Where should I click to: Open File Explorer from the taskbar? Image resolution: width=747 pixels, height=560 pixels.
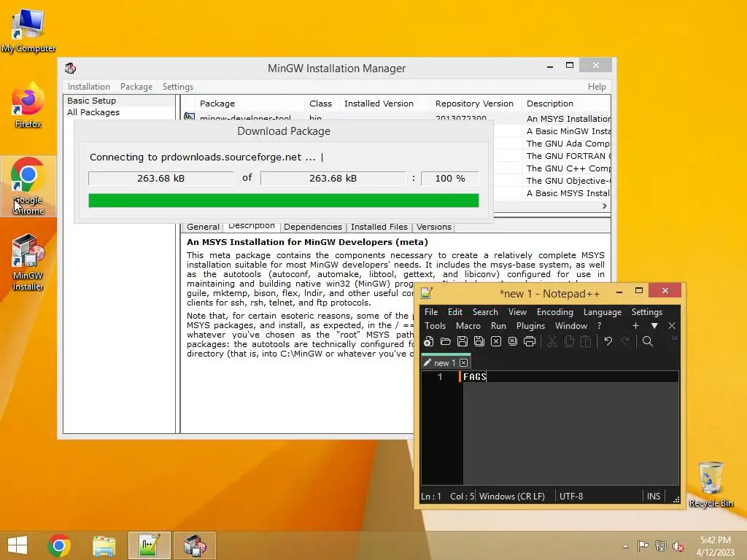104,545
